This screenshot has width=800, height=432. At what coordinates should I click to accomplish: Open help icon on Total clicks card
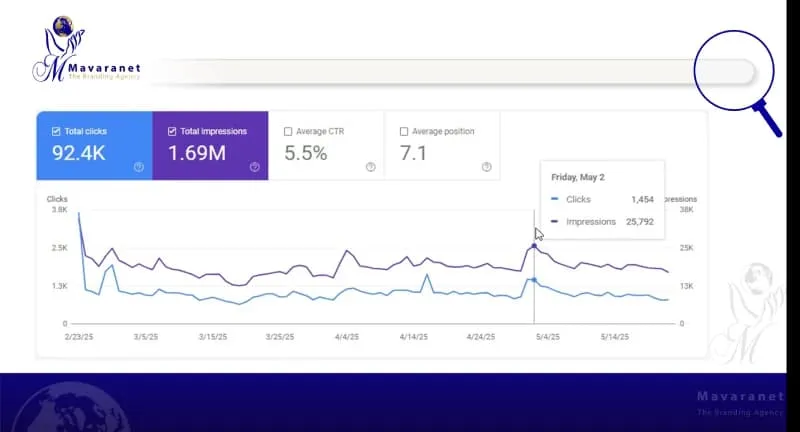(138, 167)
